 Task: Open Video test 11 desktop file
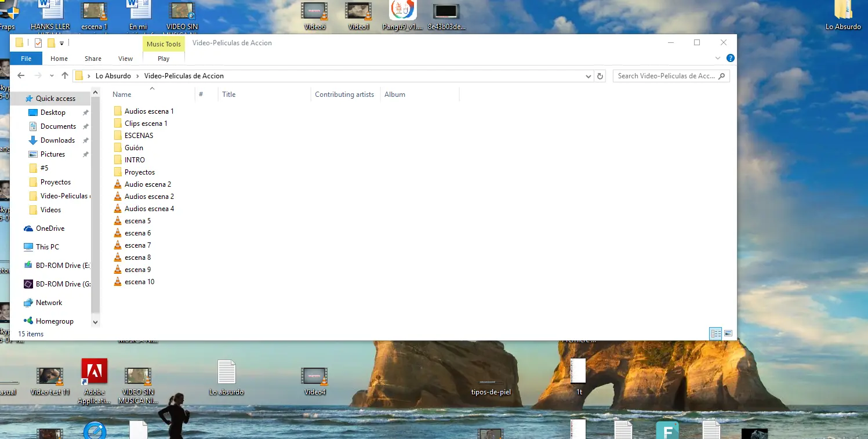(x=50, y=380)
